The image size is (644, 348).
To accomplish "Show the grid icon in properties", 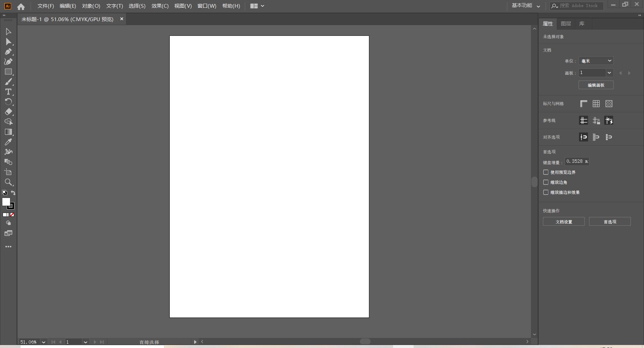I will pyautogui.click(x=596, y=104).
